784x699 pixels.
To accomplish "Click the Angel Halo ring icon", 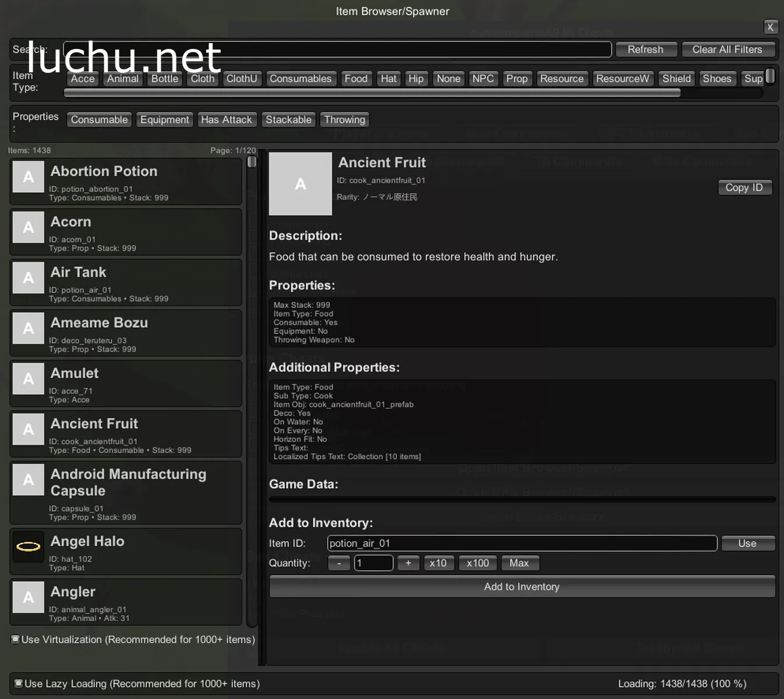I will [29, 546].
